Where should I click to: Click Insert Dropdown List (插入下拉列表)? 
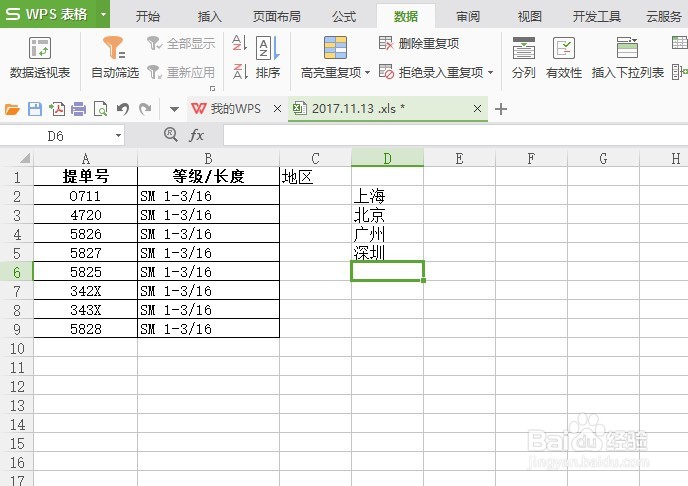tap(627, 58)
